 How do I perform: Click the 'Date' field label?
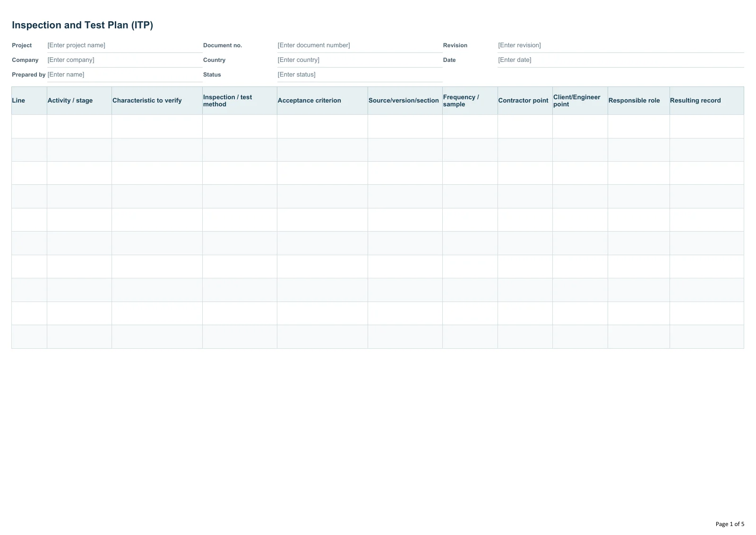point(449,60)
